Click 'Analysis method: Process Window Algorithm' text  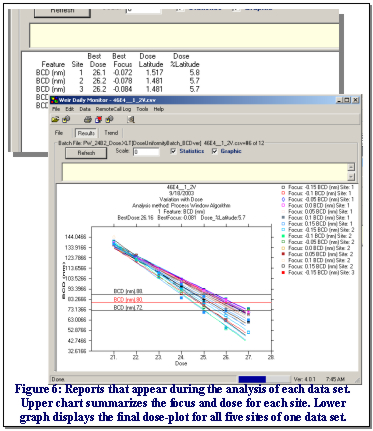pyautogui.click(x=181, y=205)
